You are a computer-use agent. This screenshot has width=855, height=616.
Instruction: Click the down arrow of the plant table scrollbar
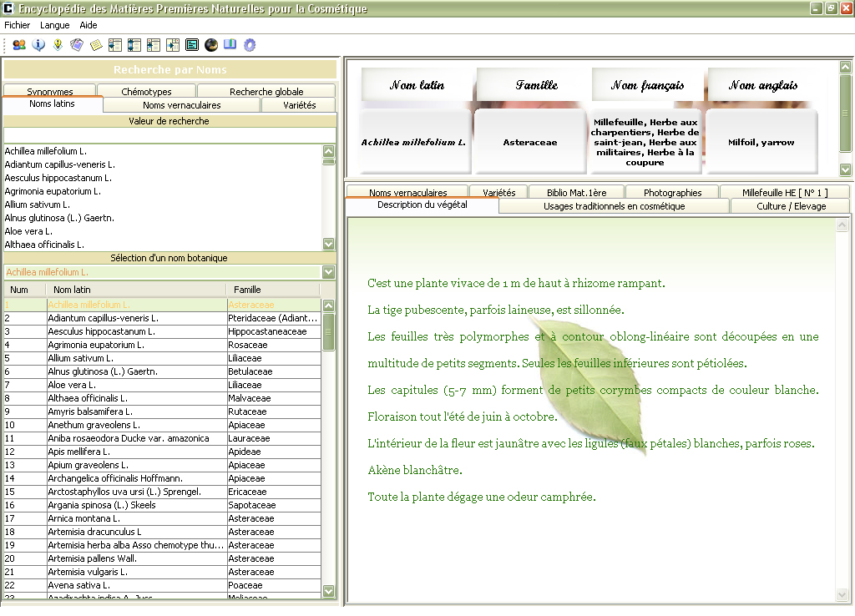click(328, 590)
